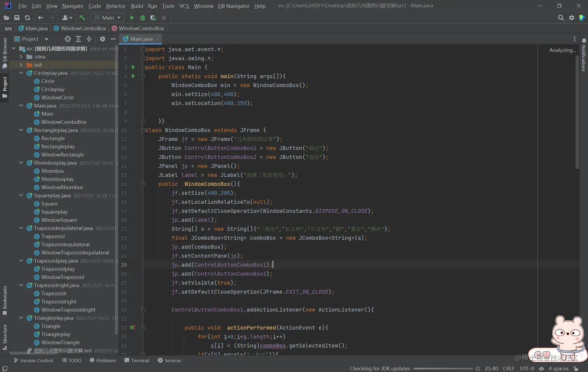Image resolution: width=588 pixels, height=372 pixels.
Task: Open IDE settings gear icon at top right
Action: point(572,17)
